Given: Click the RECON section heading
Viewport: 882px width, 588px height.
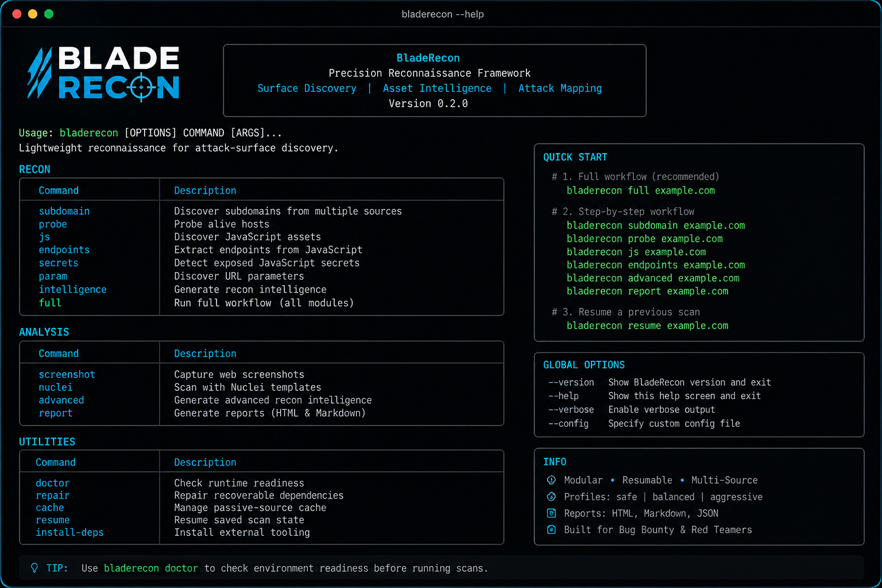Looking at the screenshot, I should (34, 169).
